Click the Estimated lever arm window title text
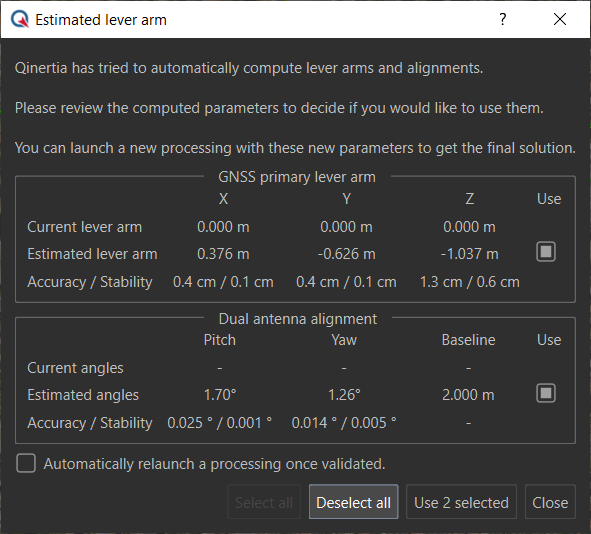 (x=101, y=20)
